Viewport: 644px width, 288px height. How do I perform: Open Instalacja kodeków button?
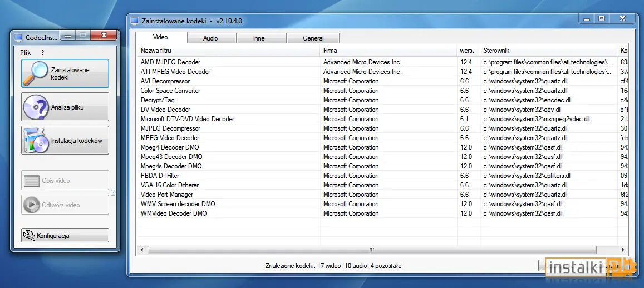pyautogui.click(x=65, y=140)
